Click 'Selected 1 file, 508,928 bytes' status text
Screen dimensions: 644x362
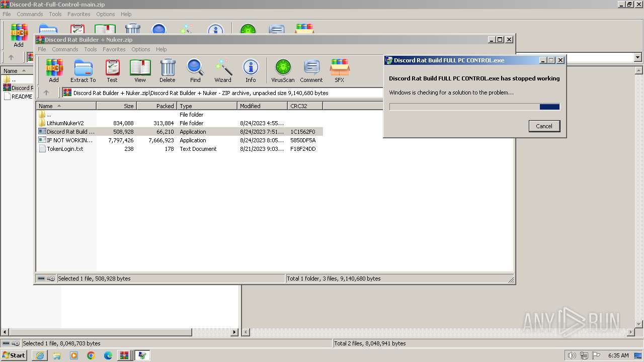tap(94, 279)
